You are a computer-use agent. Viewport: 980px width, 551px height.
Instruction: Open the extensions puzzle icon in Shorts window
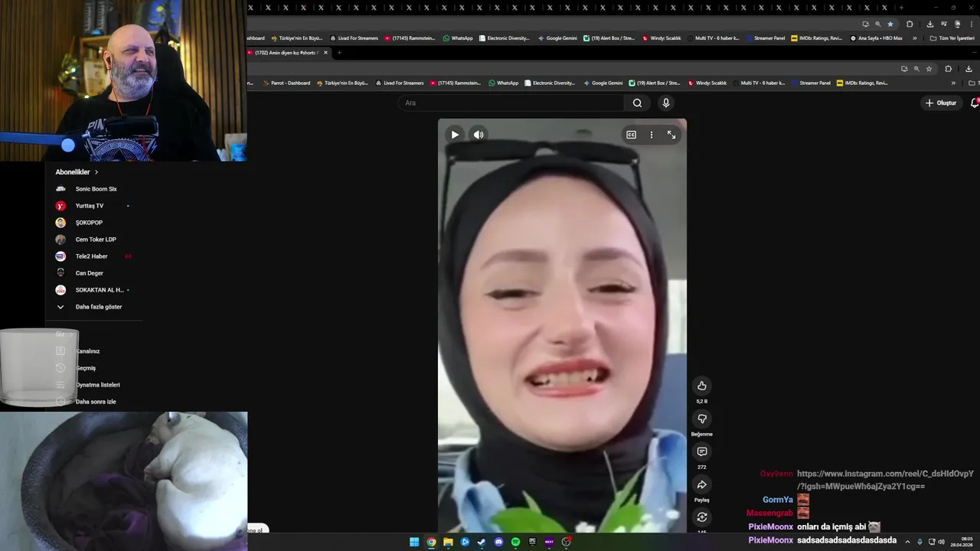click(948, 68)
